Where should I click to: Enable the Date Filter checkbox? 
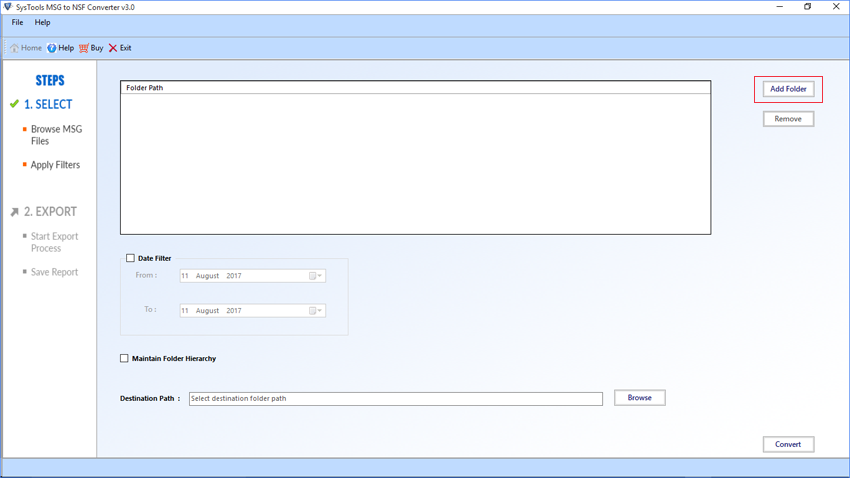(130, 258)
